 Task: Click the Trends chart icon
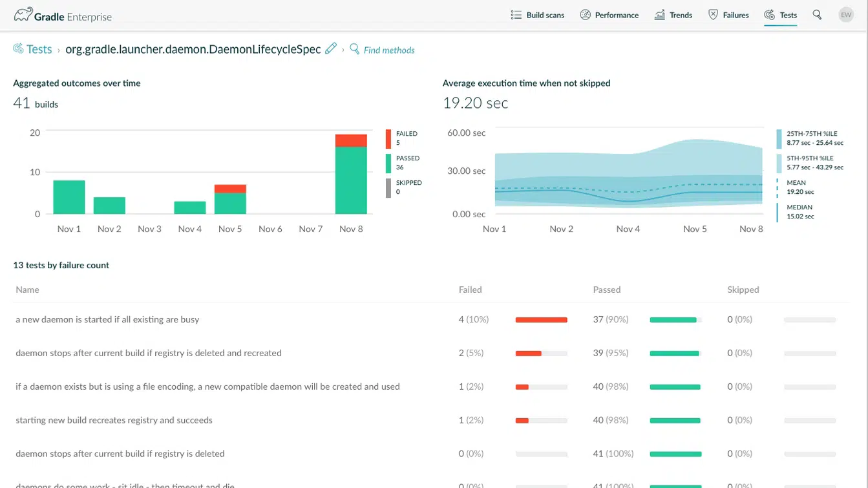659,15
